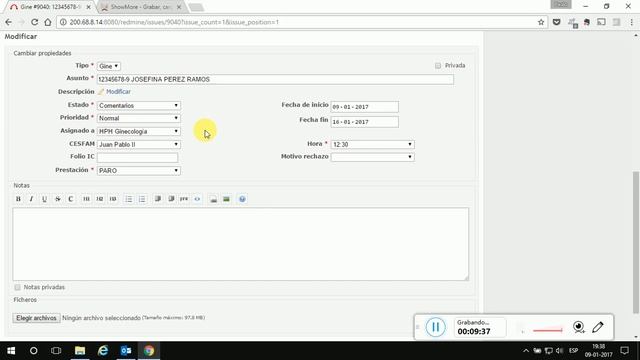Insert unordered list in Notas editor

(x=129, y=199)
